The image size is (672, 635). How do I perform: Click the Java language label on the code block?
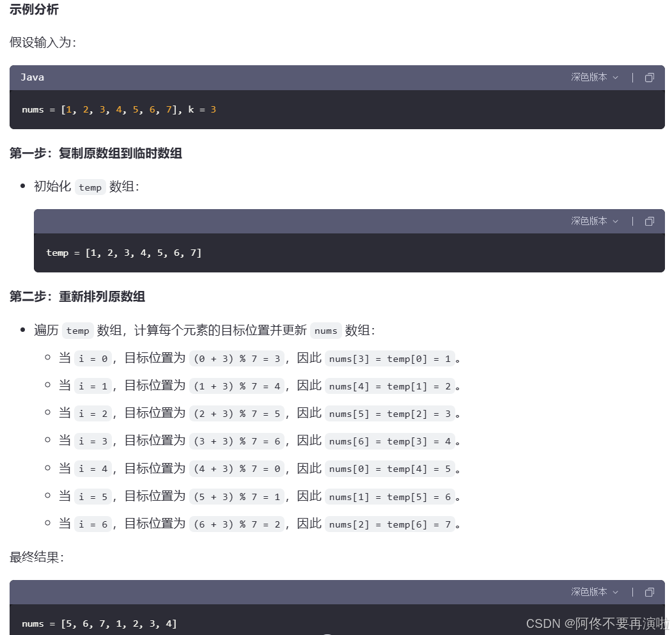click(33, 77)
